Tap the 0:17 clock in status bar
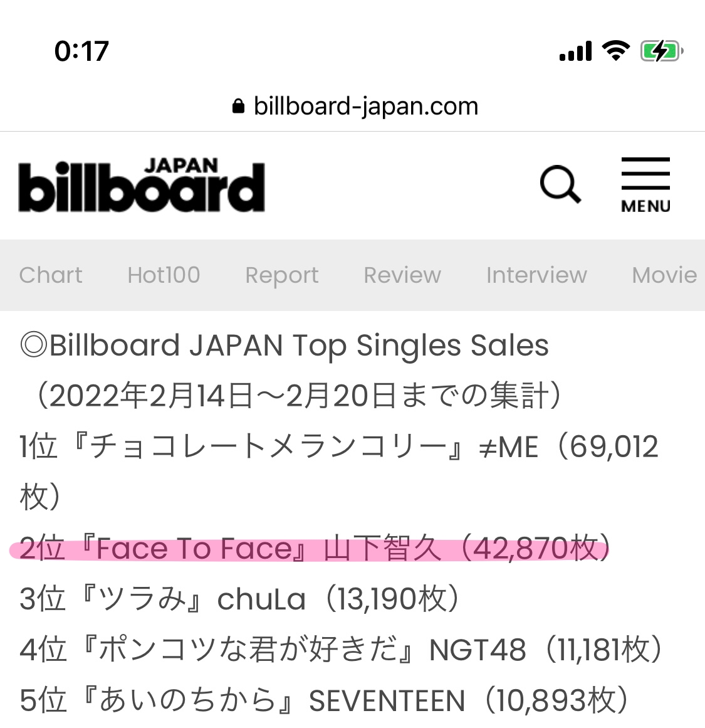The height and width of the screenshot is (728, 705). click(x=81, y=51)
